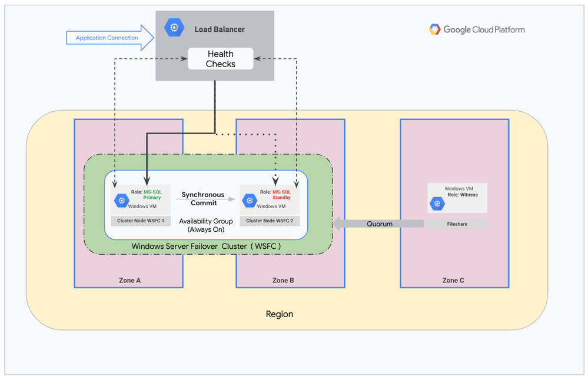Select the MS-SQL Primary VM icon
This screenshot has height=380, width=588.
pyautogui.click(x=121, y=201)
